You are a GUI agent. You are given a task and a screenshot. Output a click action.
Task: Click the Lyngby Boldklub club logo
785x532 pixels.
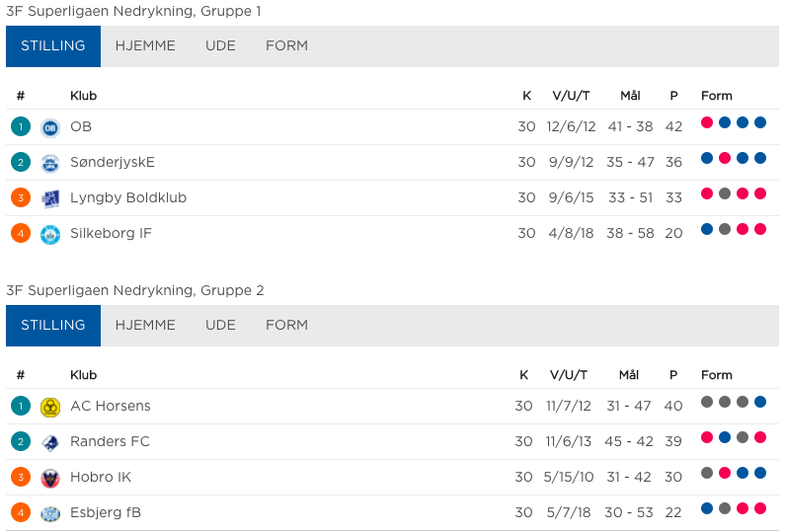[50, 198]
